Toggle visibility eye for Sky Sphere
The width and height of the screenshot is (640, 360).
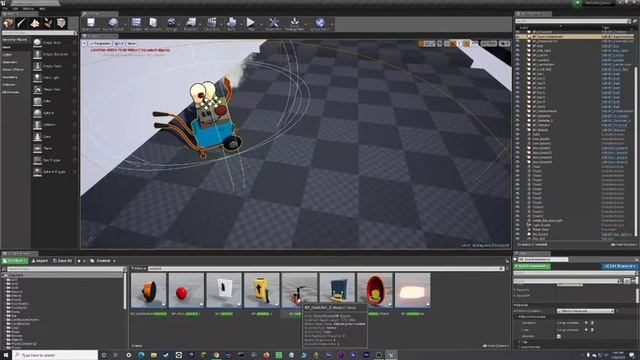[x=518, y=234]
